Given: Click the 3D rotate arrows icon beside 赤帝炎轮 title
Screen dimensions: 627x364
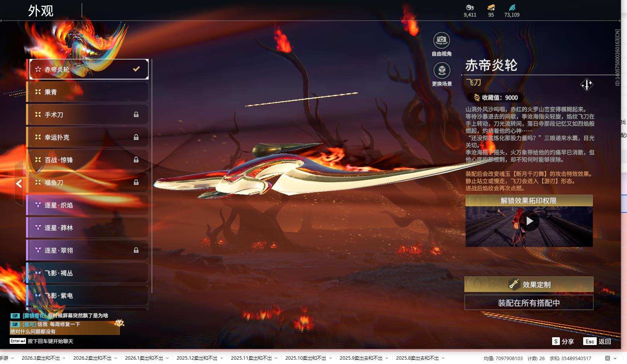Looking at the screenshot, I should click(587, 85).
